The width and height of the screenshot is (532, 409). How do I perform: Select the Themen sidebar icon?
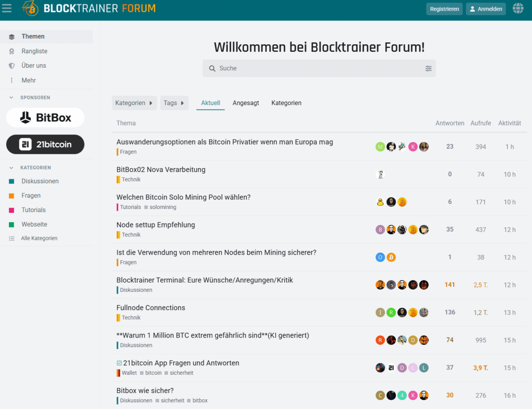click(x=12, y=37)
